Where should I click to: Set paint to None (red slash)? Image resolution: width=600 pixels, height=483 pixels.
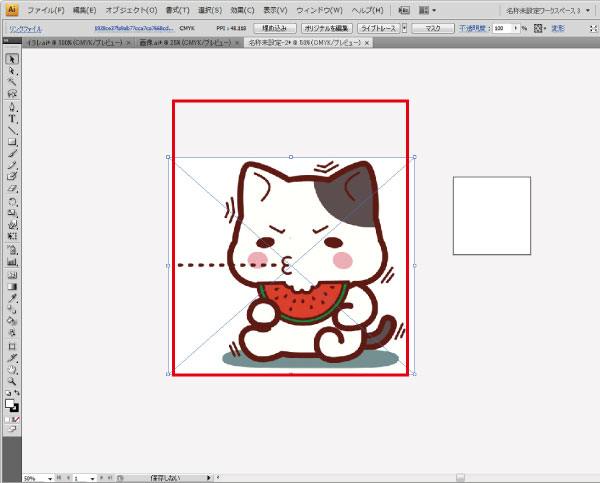[x=16, y=420]
